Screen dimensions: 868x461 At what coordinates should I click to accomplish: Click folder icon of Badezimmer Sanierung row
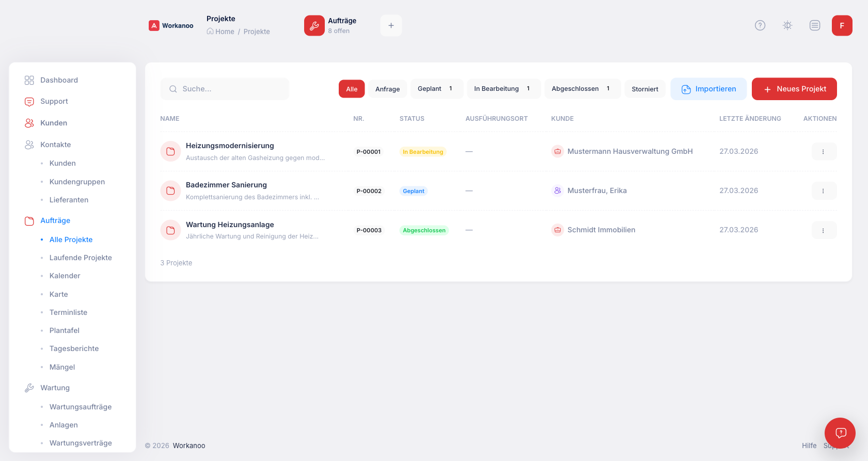[x=170, y=190]
